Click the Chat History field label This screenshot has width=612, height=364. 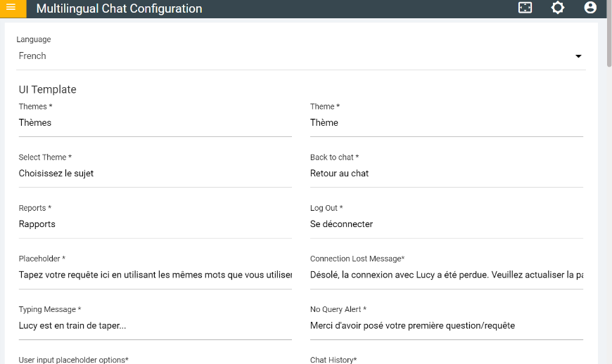333,360
